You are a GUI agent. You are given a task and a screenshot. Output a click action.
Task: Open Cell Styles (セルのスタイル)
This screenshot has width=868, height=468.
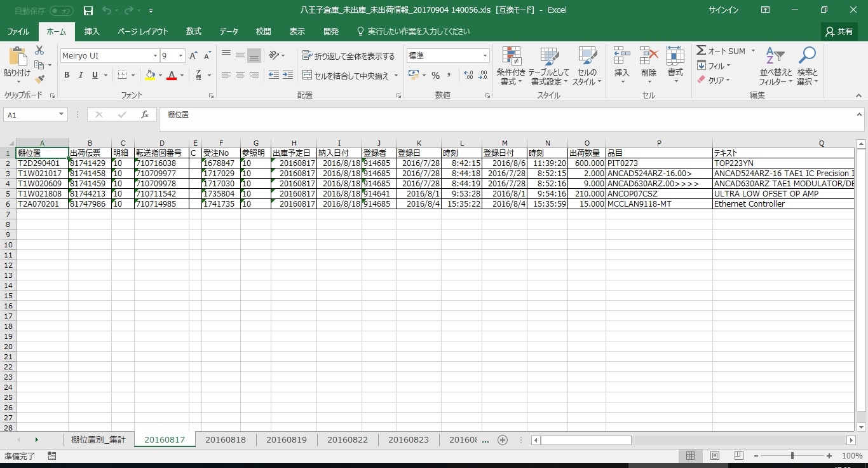(587, 66)
